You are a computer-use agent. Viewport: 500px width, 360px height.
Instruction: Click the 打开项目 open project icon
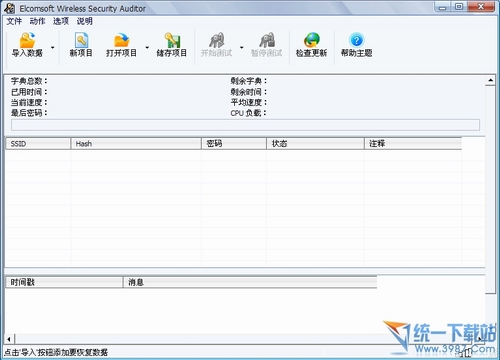click(121, 41)
